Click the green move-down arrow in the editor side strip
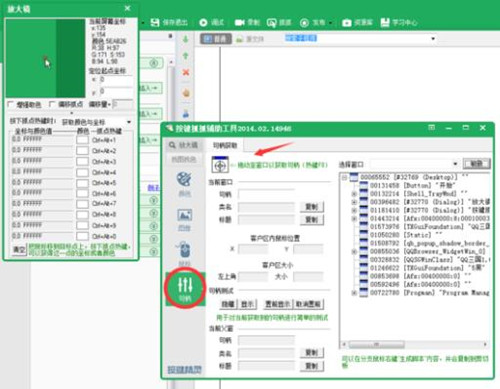 (x=186, y=39)
